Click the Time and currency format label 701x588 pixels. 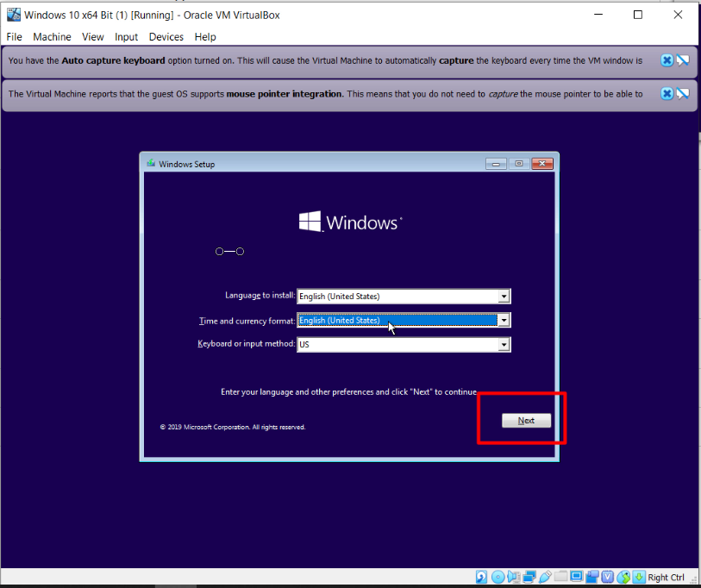click(247, 321)
